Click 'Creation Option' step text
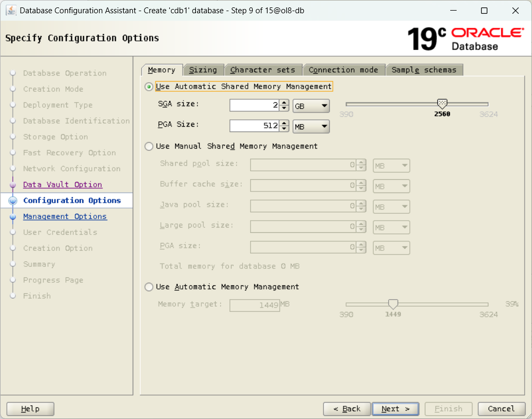 tap(58, 249)
